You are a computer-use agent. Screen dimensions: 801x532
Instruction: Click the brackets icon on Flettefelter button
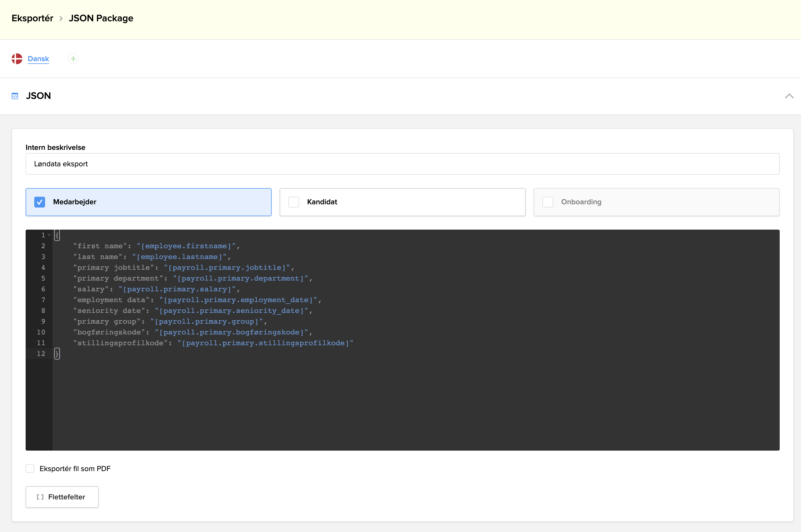pyautogui.click(x=41, y=497)
